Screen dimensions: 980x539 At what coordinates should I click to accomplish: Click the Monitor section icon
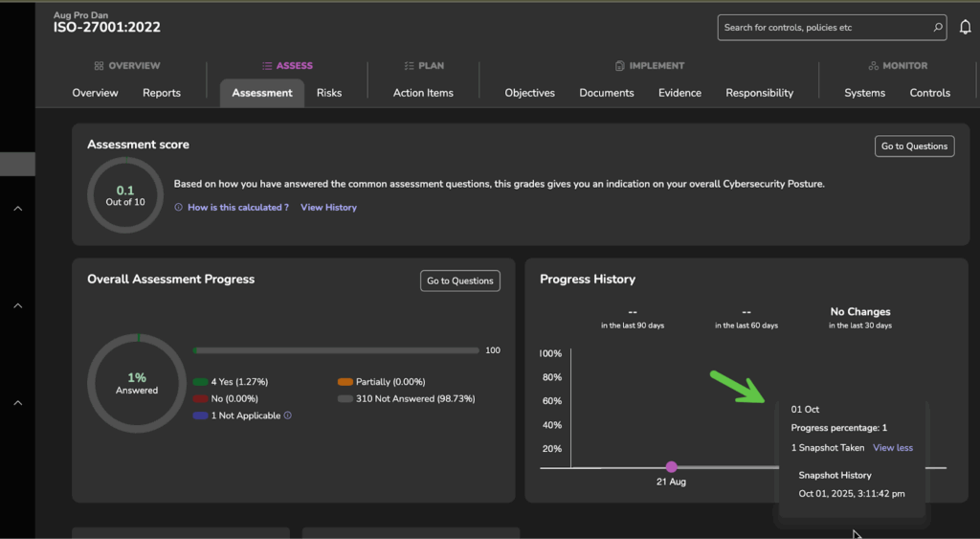click(x=873, y=66)
